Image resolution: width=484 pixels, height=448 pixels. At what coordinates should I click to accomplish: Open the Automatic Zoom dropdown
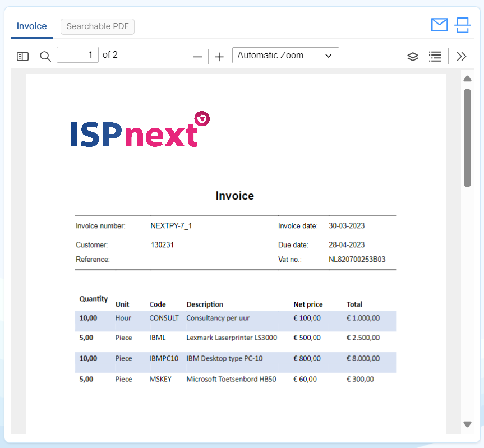point(285,56)
